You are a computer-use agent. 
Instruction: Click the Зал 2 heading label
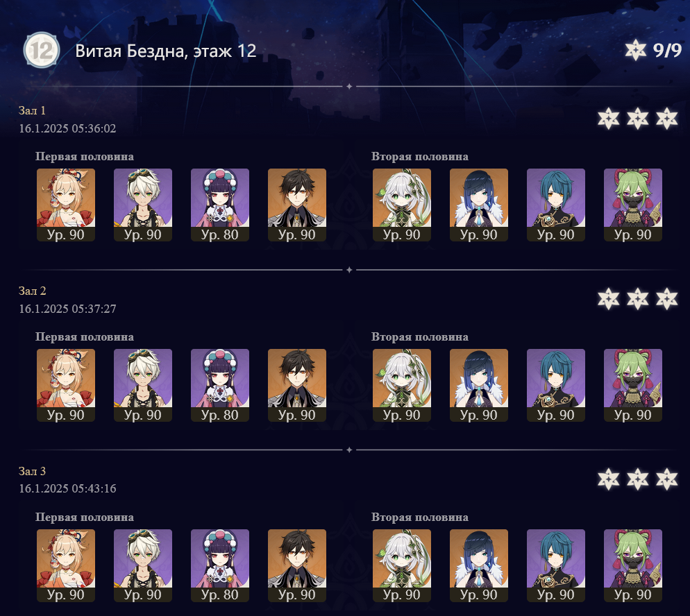32,291
